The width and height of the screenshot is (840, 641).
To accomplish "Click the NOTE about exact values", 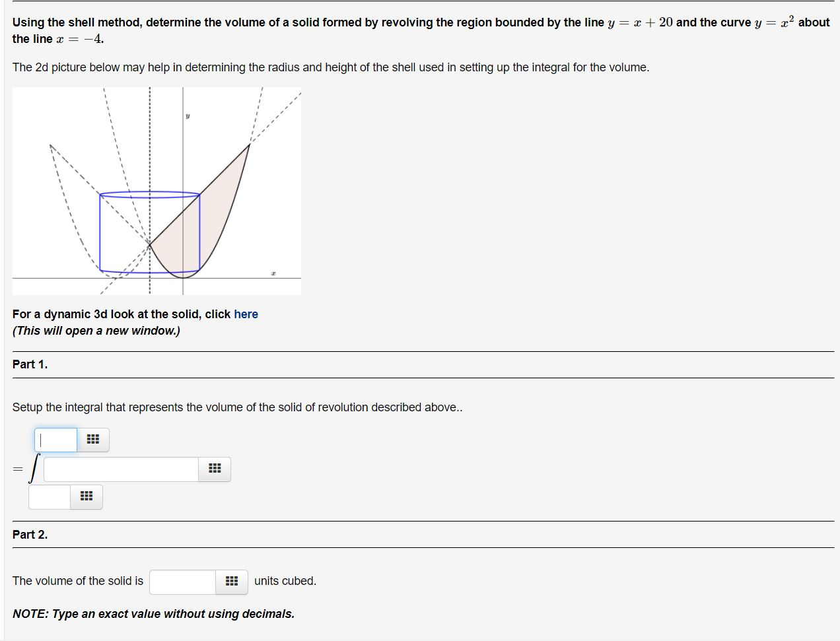I will 153,613.
